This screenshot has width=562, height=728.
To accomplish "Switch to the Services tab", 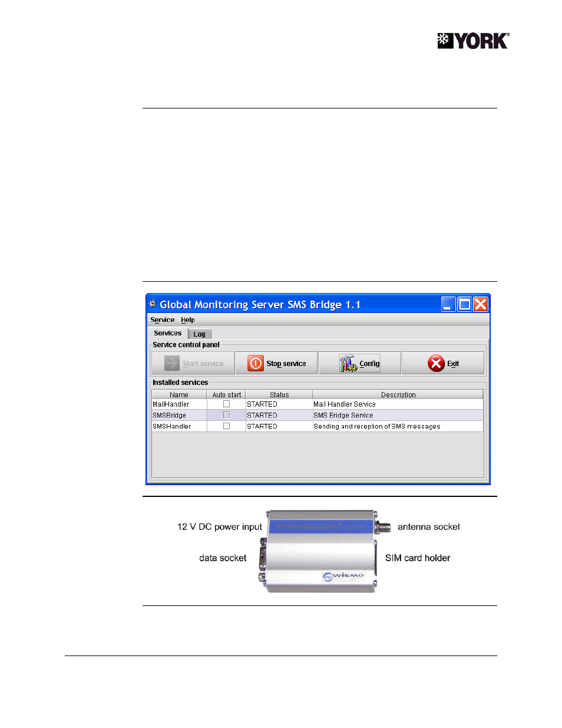I will coord(168,333).
